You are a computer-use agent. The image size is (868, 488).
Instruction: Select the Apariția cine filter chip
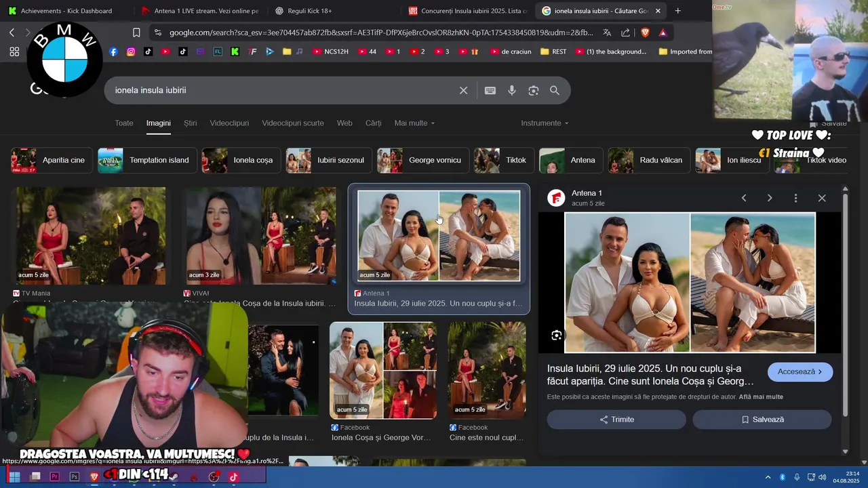52,161
